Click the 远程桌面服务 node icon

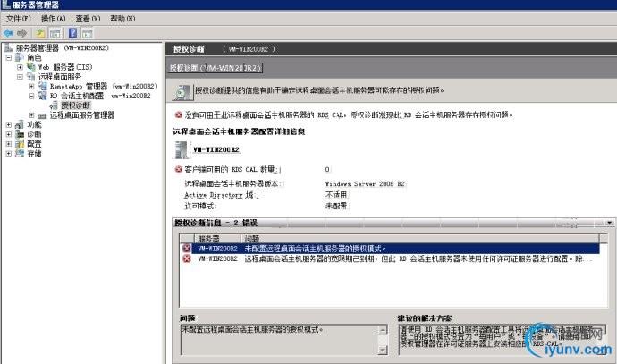31,77
